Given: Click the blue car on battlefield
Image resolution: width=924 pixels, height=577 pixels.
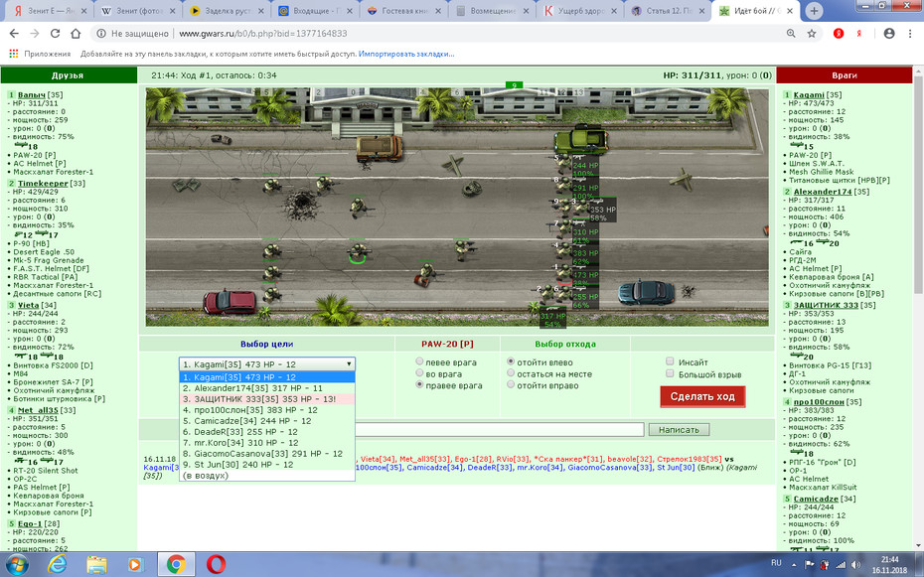Looking at the screenshot, I should (647, 292).
